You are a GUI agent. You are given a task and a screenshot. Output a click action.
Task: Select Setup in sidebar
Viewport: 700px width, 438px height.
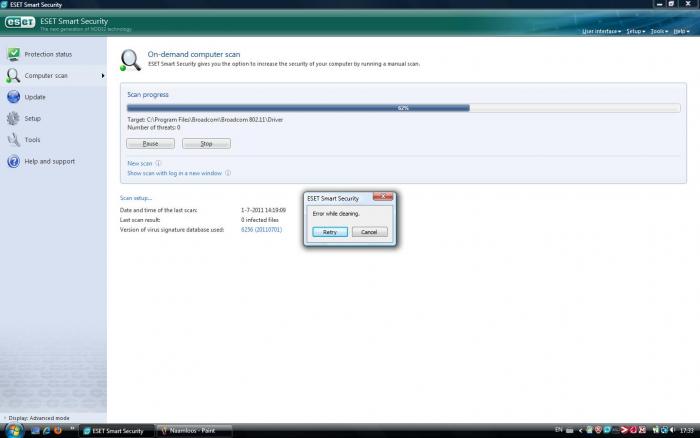[x=54, y=118]
